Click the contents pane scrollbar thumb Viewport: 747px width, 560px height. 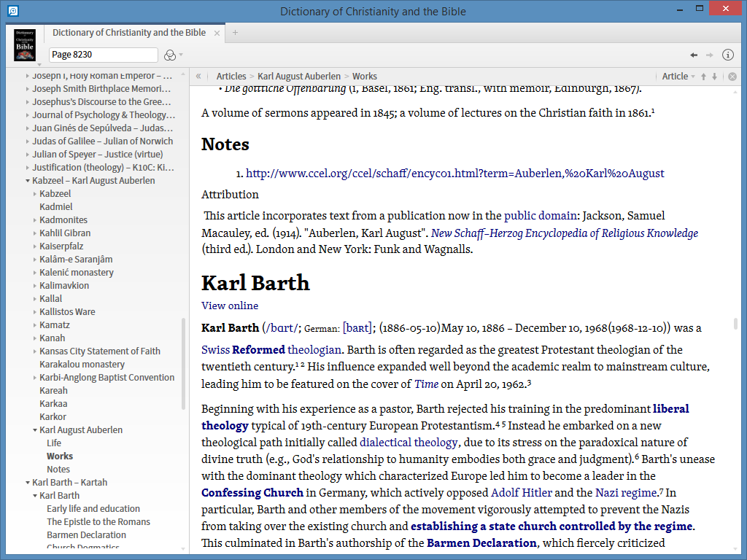[x=183, y=364]
